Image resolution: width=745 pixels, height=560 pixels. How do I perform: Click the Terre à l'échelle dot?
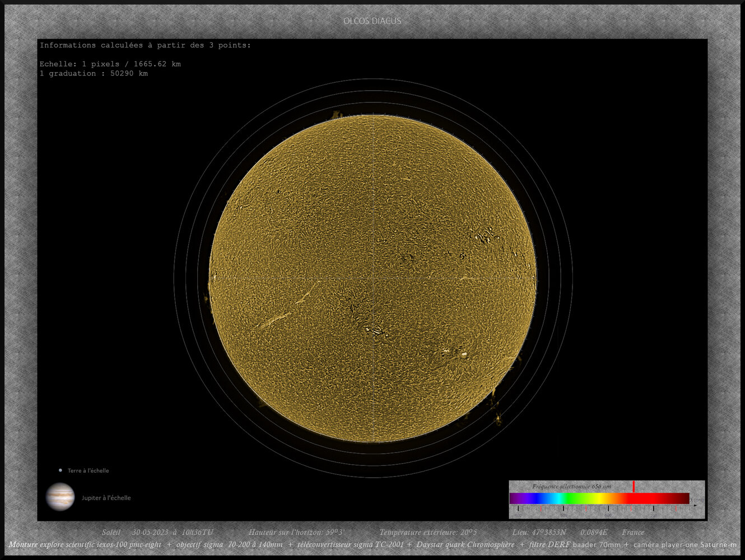click(59, 470)
